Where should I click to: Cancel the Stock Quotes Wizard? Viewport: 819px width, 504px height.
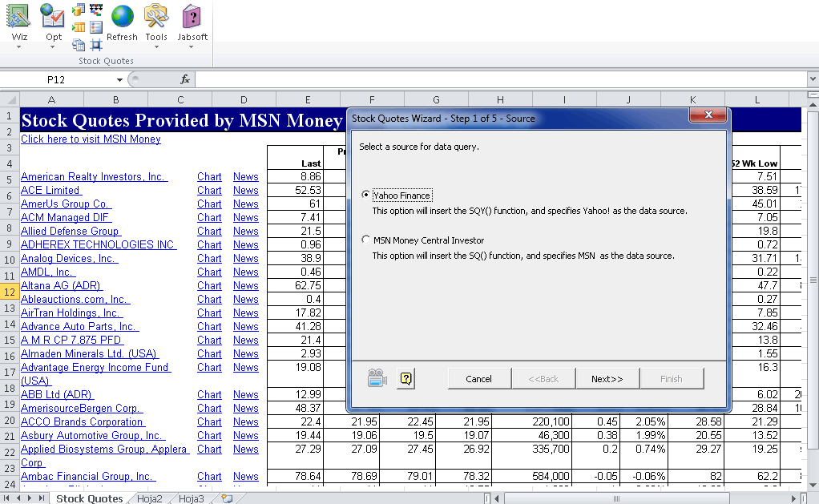[x=478, y=379]
